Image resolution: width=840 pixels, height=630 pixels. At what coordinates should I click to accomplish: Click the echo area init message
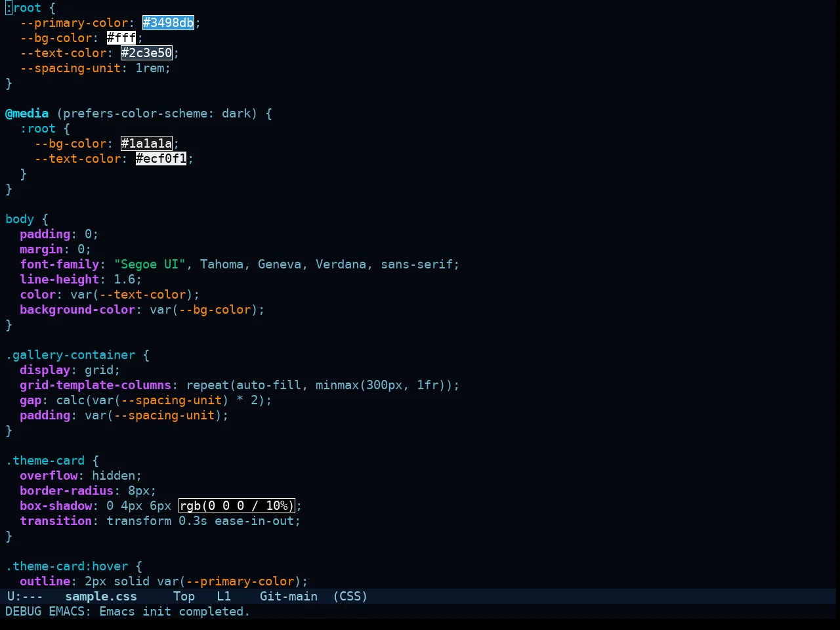pyautogui.click(x=127, y=612)
